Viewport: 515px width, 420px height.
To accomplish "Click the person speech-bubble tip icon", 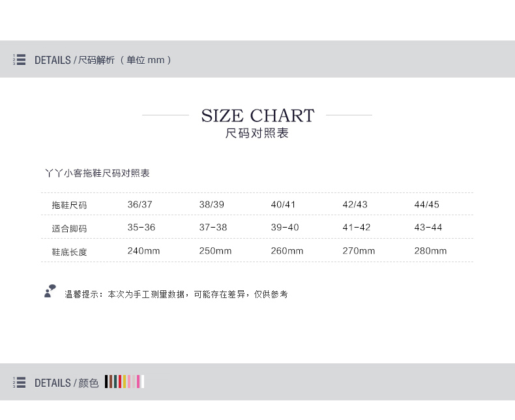I will tap(50, 292).
